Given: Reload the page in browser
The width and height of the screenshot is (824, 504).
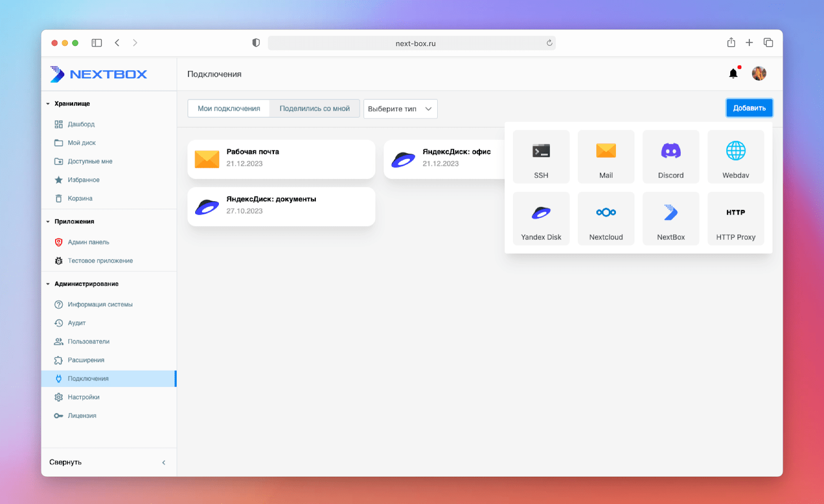Looking at the screenshot, I should (x=550, y=43).
